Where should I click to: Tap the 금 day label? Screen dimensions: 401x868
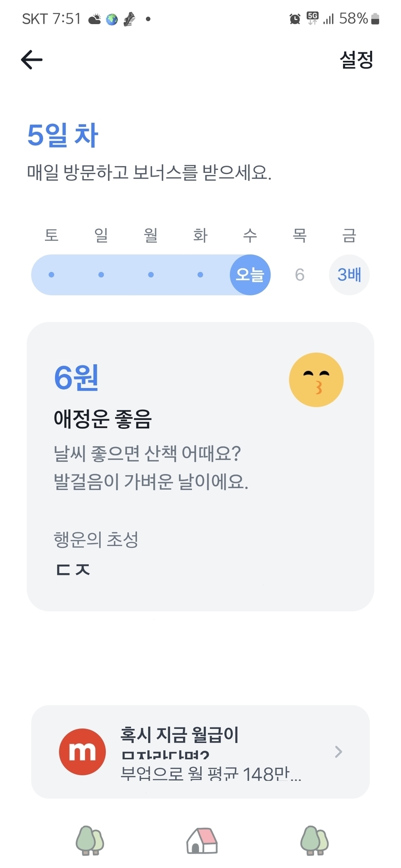(x=349, y=235)
